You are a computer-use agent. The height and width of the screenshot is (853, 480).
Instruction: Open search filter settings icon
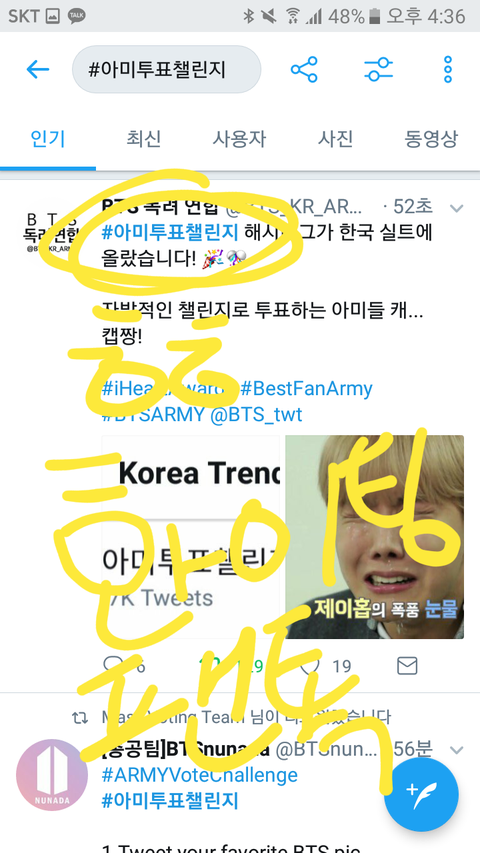coord(378,70)
